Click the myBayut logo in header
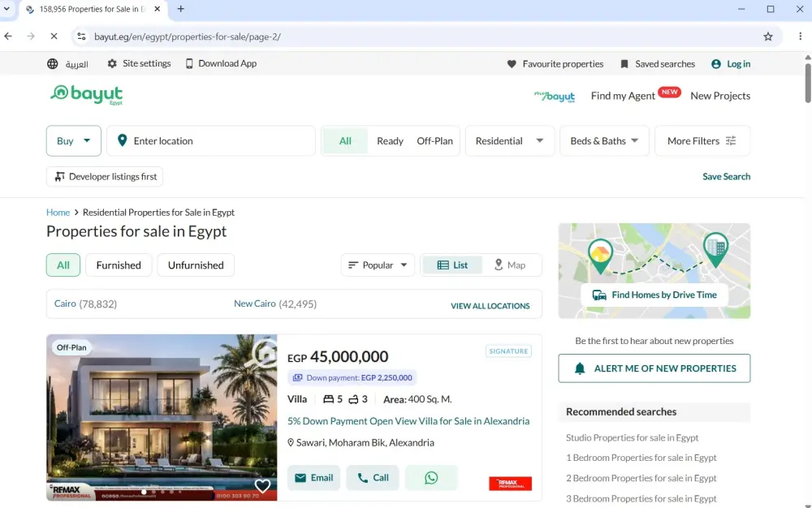Screen dimensions: 812x508 click(x=555, y=97)
